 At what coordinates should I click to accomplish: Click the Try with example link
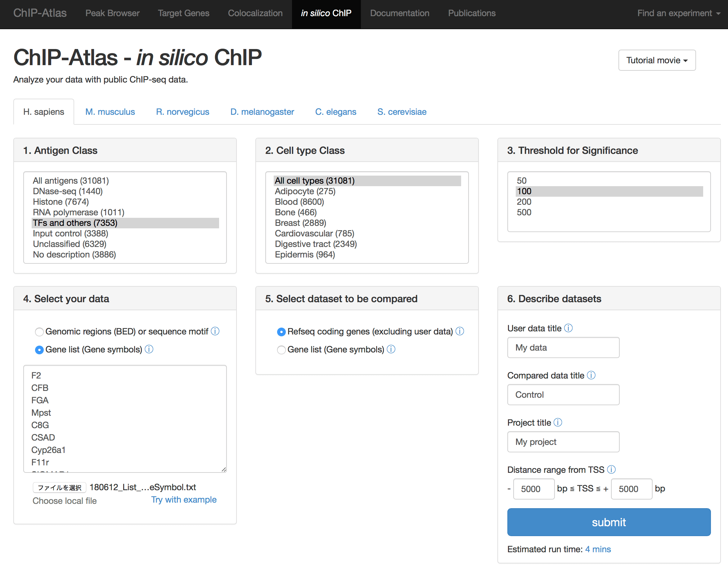184,499
